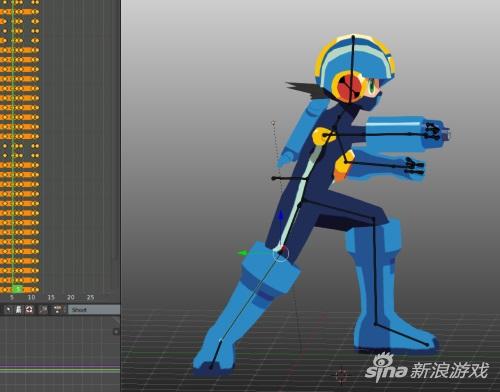Click the green current frame indicator box
500x392 pixels.
pos(17,289)
